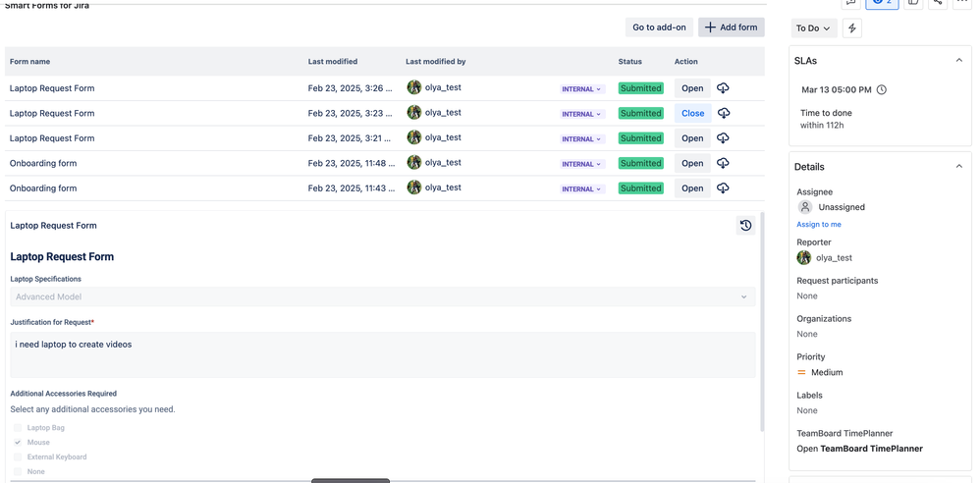980x483 pixels.
Task: Click the Submitted badge in the 11:43 row
Action: point(640,188)
